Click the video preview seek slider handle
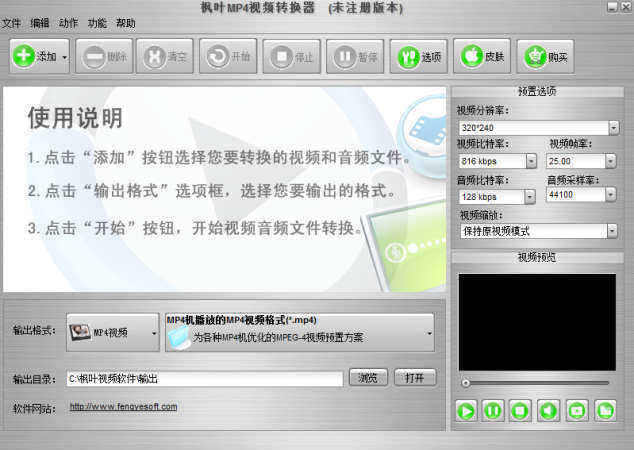Image resolution: width=634 pixels, height=450 pixels. point(466,383)
